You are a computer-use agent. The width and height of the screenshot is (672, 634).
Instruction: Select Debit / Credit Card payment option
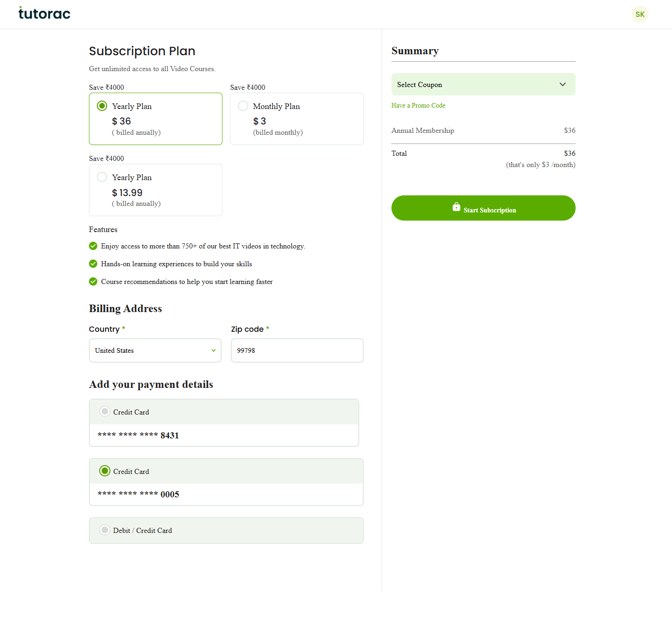pyautogui.click(x=105, y=530)
